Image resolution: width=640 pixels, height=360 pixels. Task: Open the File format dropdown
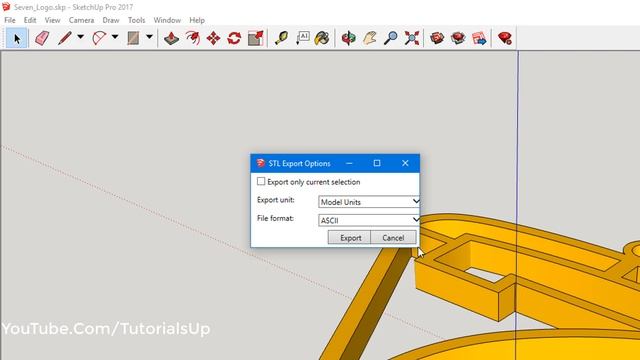(369, 220)
